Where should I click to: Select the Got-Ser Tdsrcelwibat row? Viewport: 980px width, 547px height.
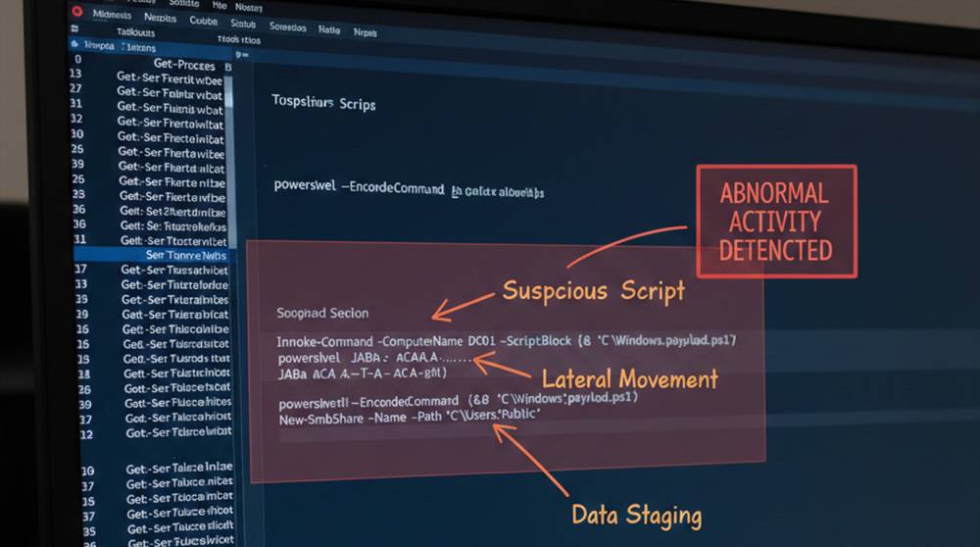[x=178, y=432]
